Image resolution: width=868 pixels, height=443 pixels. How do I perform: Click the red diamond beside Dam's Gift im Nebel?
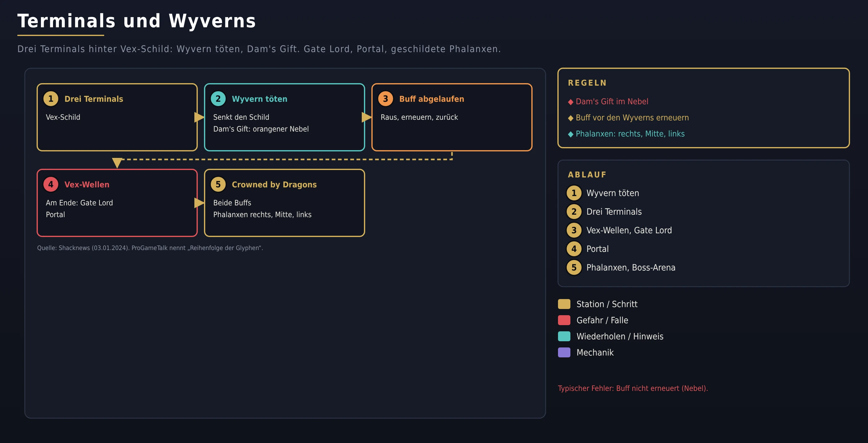point(570,102)
